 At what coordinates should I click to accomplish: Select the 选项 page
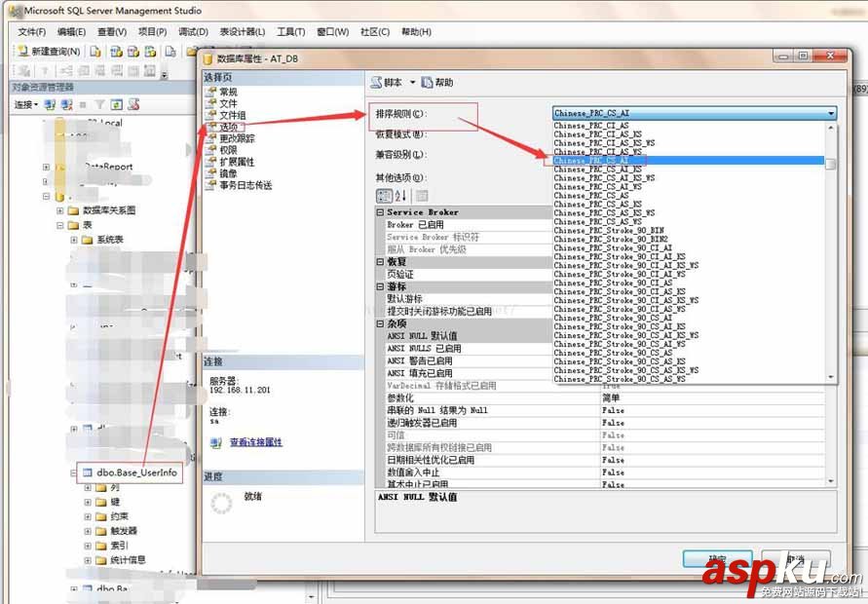point(229,127)
